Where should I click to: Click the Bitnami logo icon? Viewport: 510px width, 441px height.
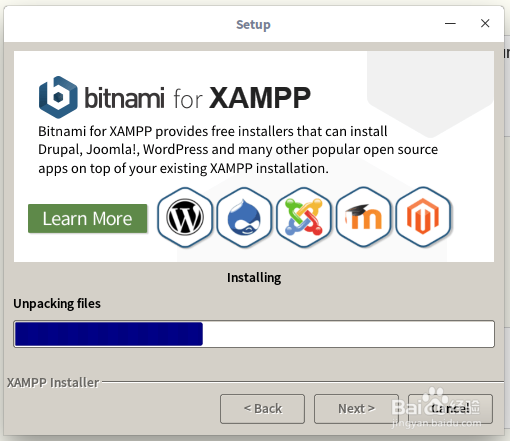click(x=58, y=97)
